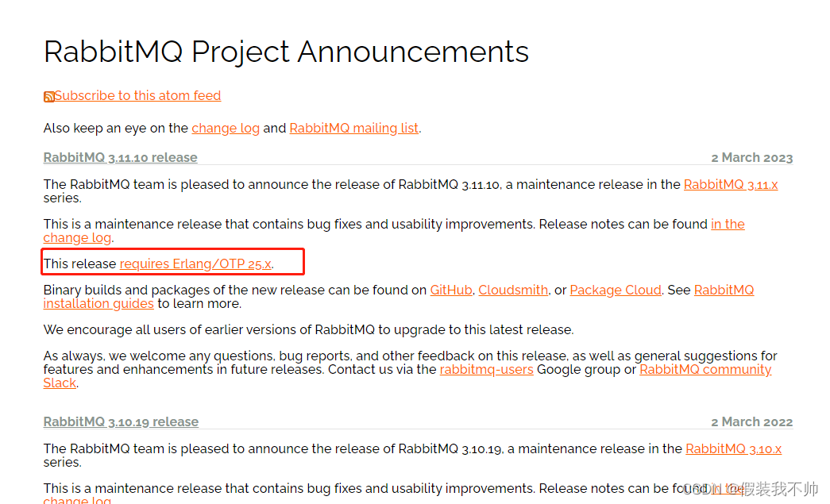This screenshot has width=830, height=504.
Task: Visit the RabbitMQ mailing list link
Action: pos(354,129)
